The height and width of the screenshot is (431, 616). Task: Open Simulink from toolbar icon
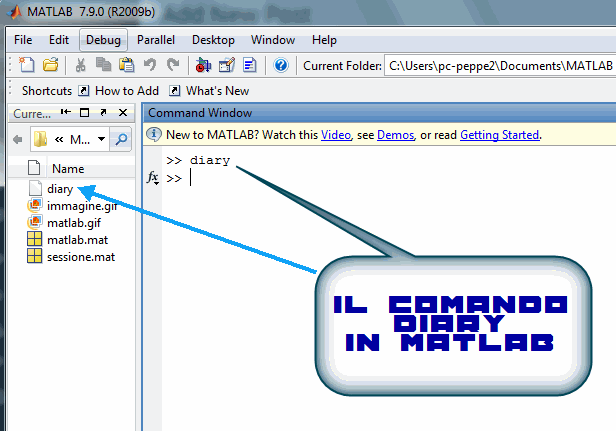pyautogui.click(x=203, y=65)
